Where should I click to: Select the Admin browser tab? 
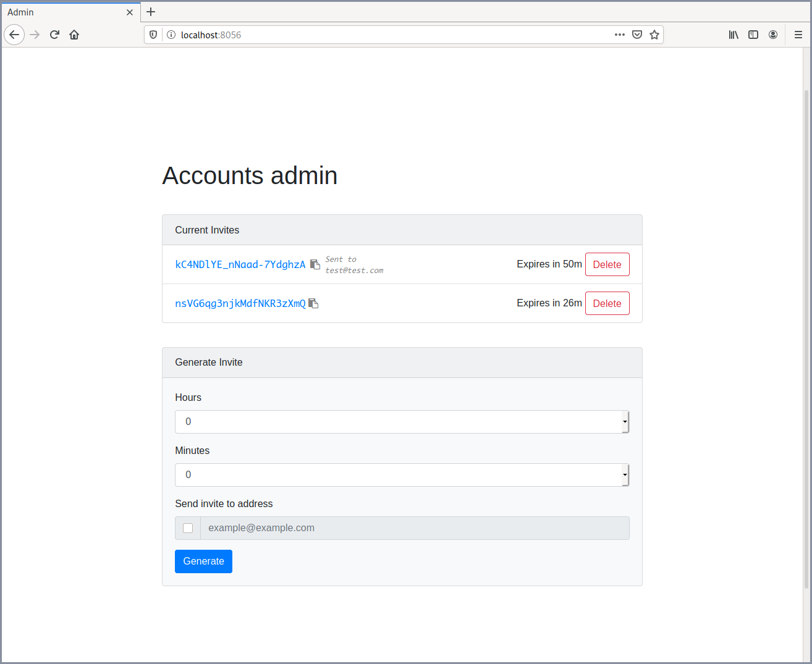point(70,12)
